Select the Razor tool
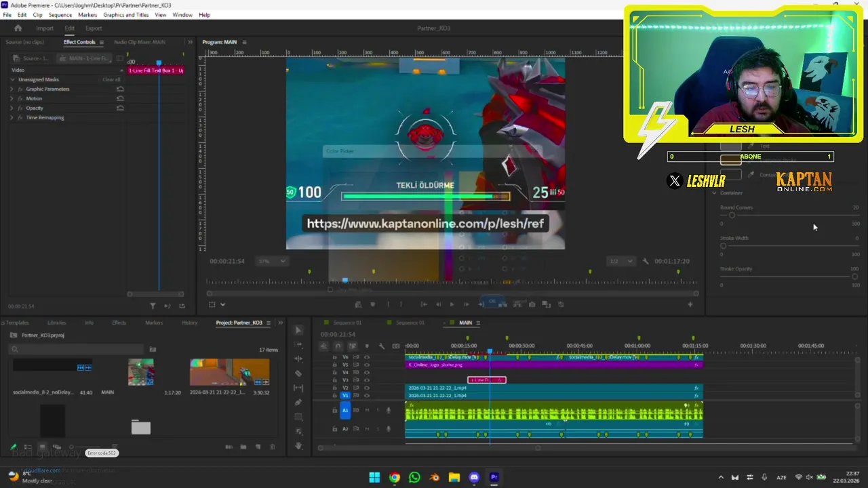This screenshot has height=488, width=868. tap(298, 373)
